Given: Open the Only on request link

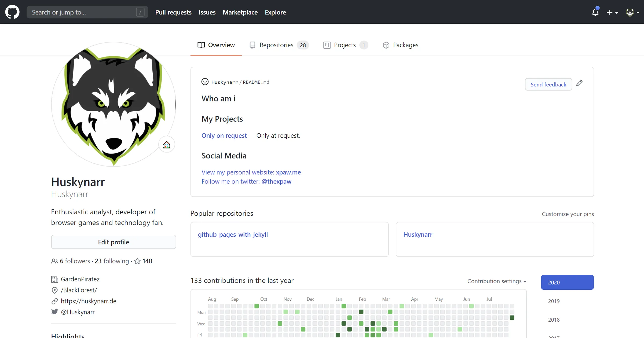Looking at the screenshot, I should (224, 135).
